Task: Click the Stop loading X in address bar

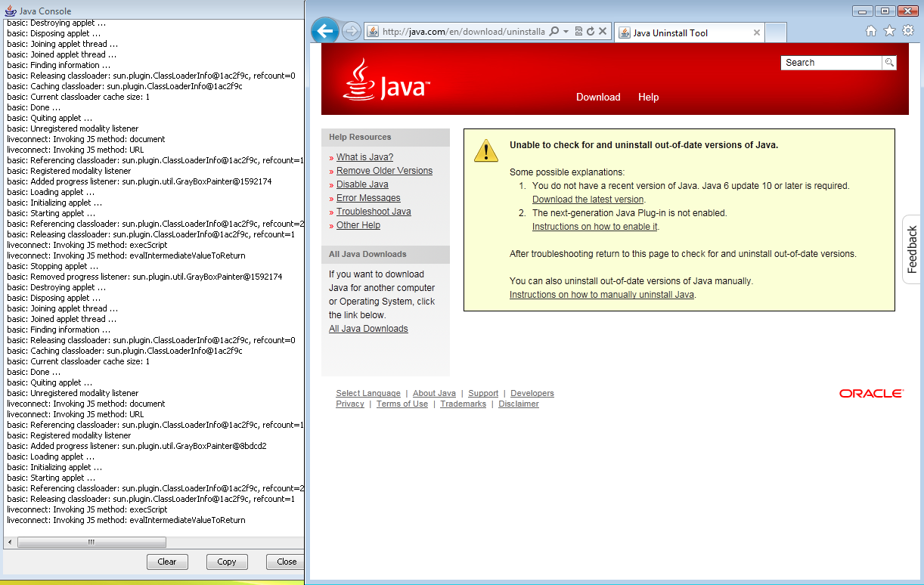Action: click(x=603, y=32)
